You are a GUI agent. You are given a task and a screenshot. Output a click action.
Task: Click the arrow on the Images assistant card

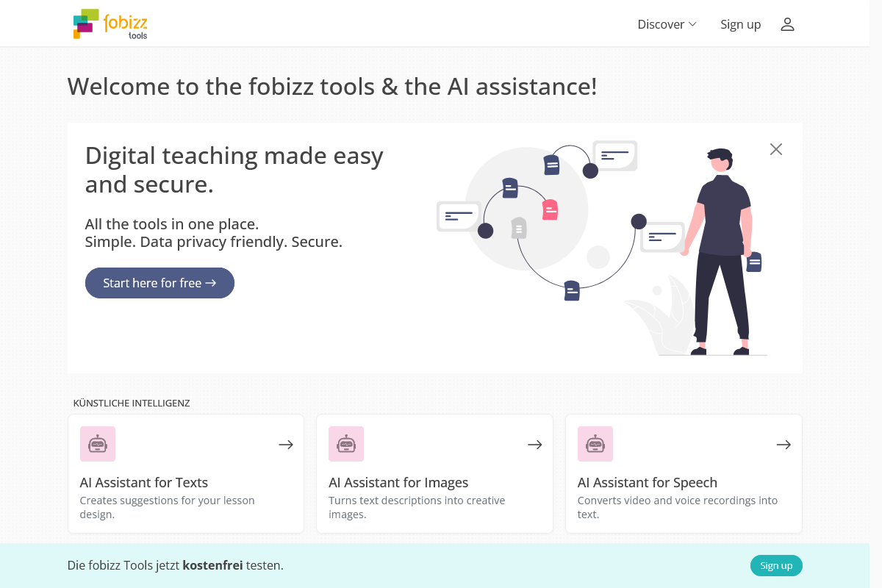point(534,444)
